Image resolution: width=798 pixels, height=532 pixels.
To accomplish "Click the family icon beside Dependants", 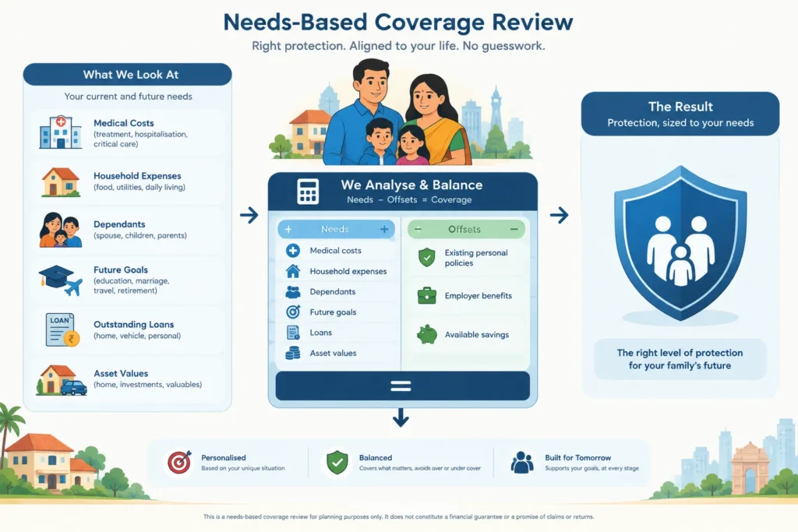I will click(61, 230).
